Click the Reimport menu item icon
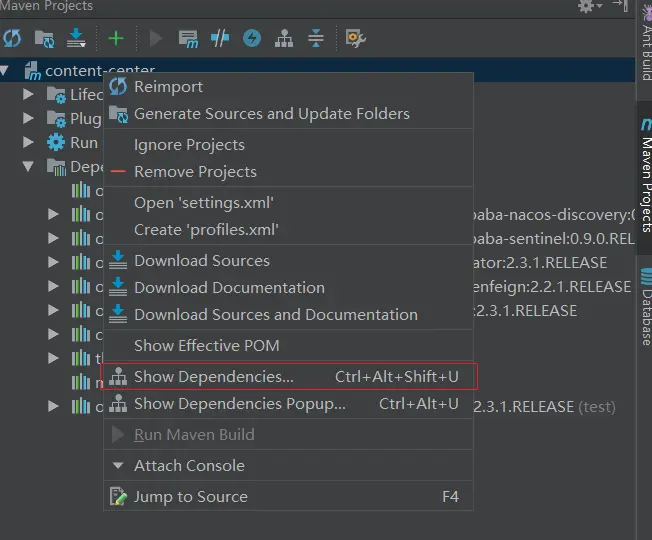The height and width of the screenshot is (540, 652). point(118,86)
